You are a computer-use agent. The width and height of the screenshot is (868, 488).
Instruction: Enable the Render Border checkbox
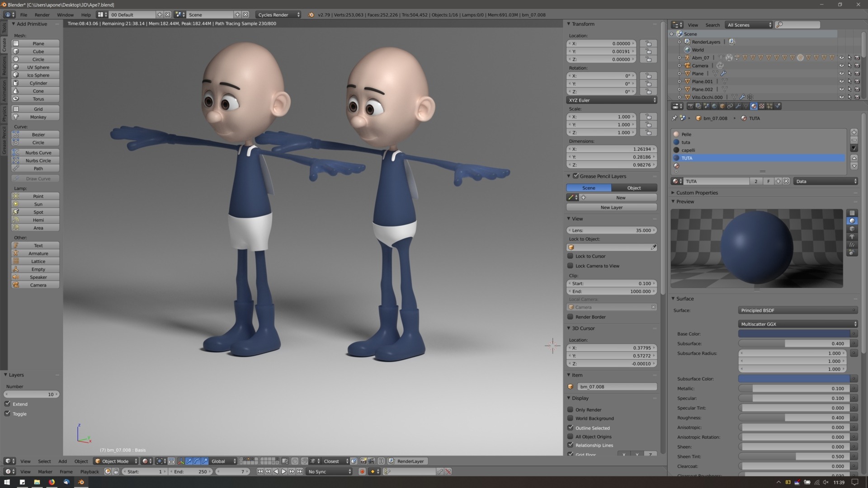571,317
